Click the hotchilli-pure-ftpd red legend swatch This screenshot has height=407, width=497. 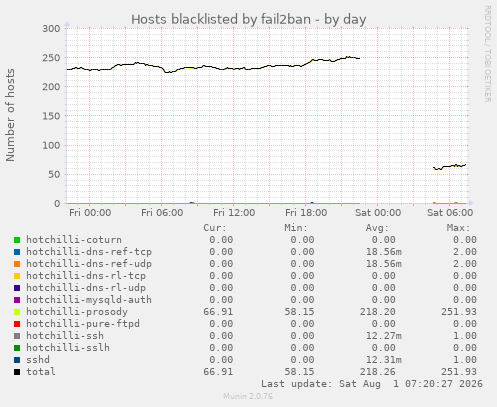17,324
